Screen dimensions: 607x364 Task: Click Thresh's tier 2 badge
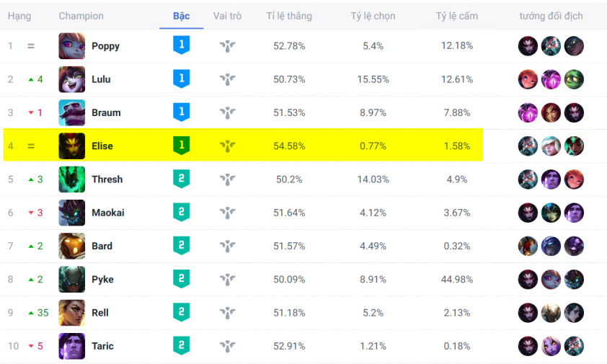pos(181,179)
